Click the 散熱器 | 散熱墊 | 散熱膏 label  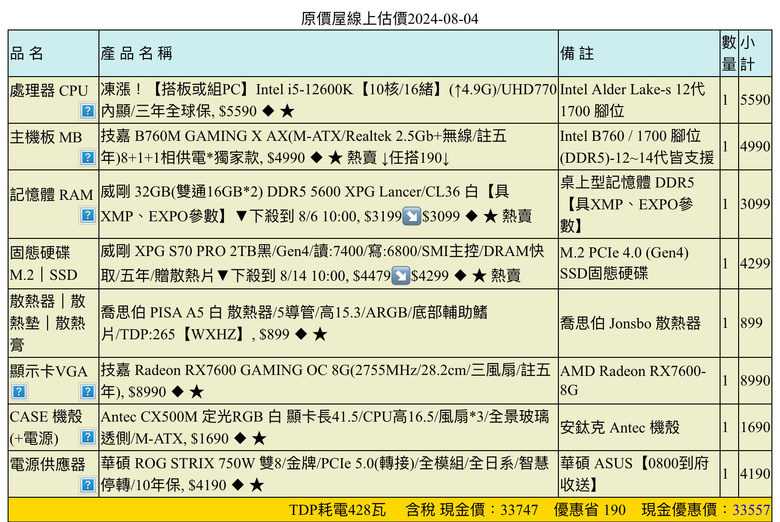point(48,322)
